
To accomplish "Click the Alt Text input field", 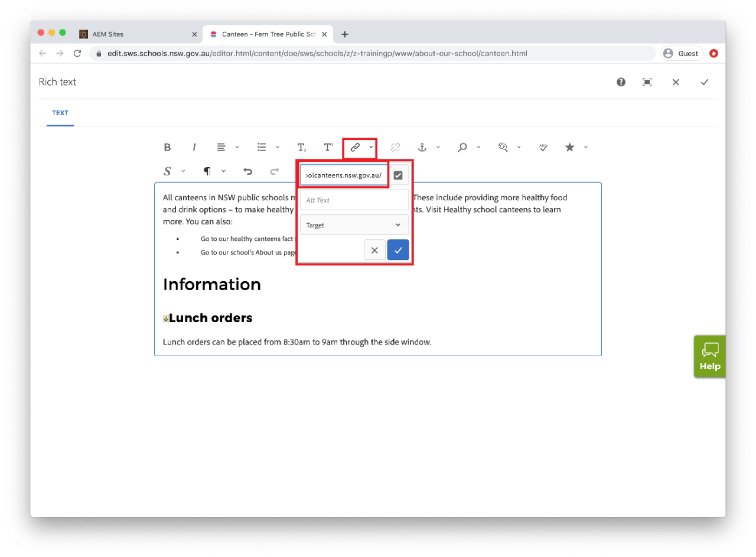I will [x=354, y=200].
